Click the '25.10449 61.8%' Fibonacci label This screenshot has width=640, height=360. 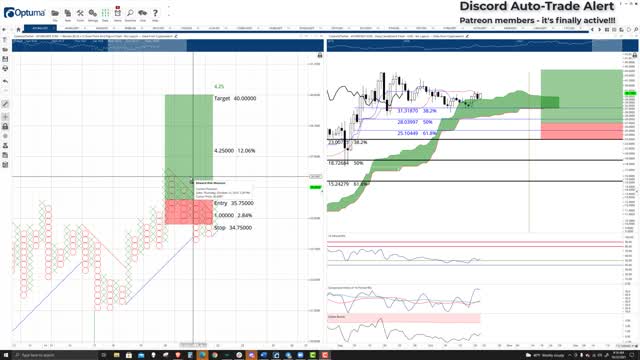point(417,133)
